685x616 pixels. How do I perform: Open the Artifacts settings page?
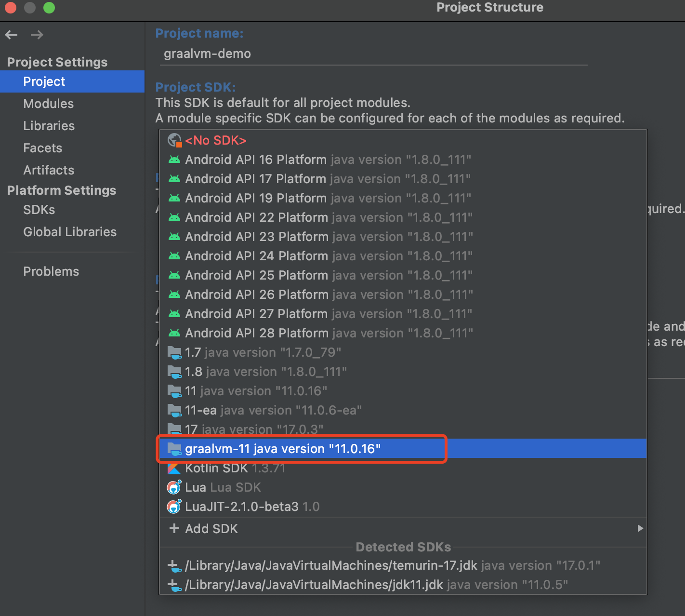[72, 170]
